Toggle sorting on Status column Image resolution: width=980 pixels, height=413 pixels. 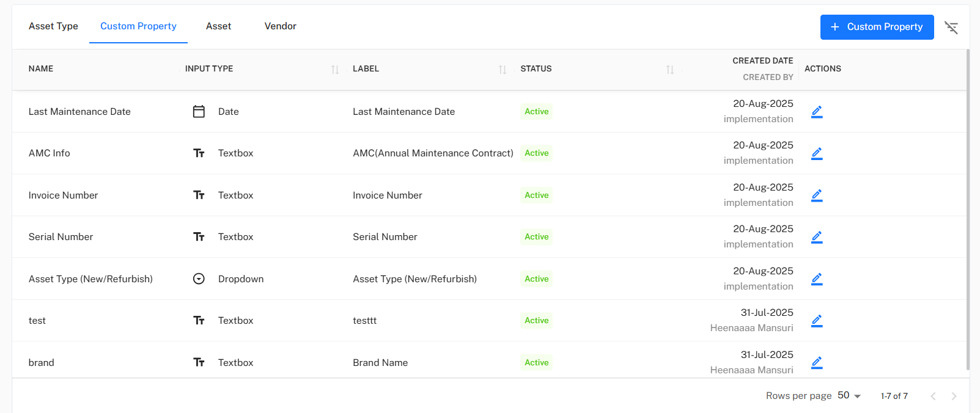670,70
